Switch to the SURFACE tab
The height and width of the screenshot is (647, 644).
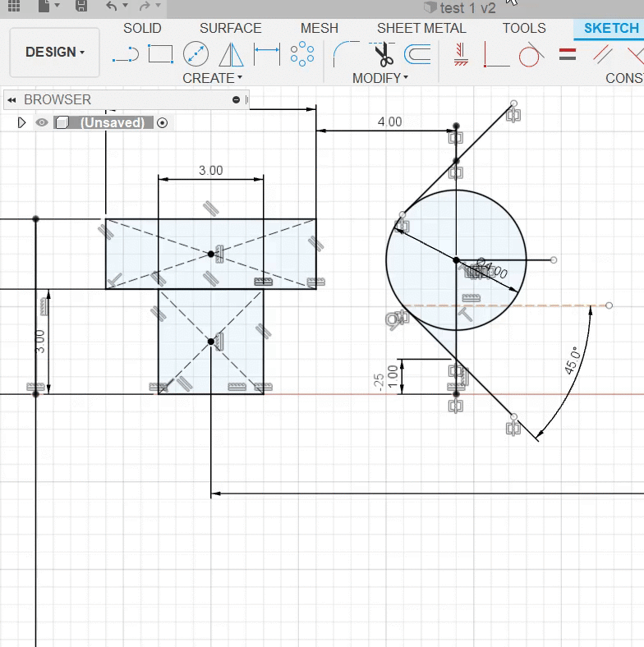pyautogui.click(x=230, y=28)
